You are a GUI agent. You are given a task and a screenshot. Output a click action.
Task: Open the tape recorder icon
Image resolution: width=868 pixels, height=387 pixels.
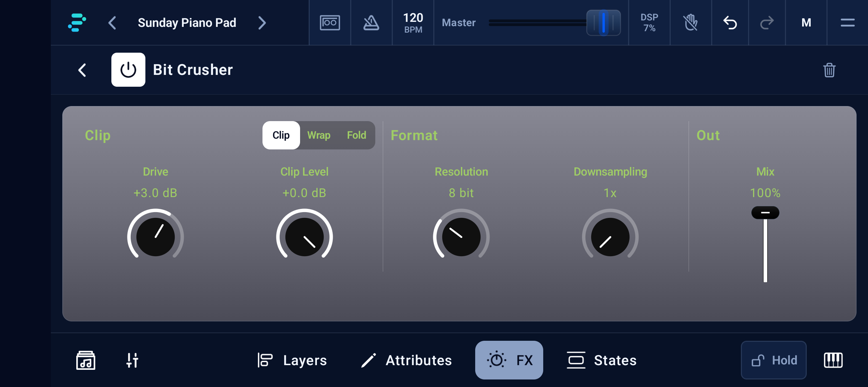330,23
